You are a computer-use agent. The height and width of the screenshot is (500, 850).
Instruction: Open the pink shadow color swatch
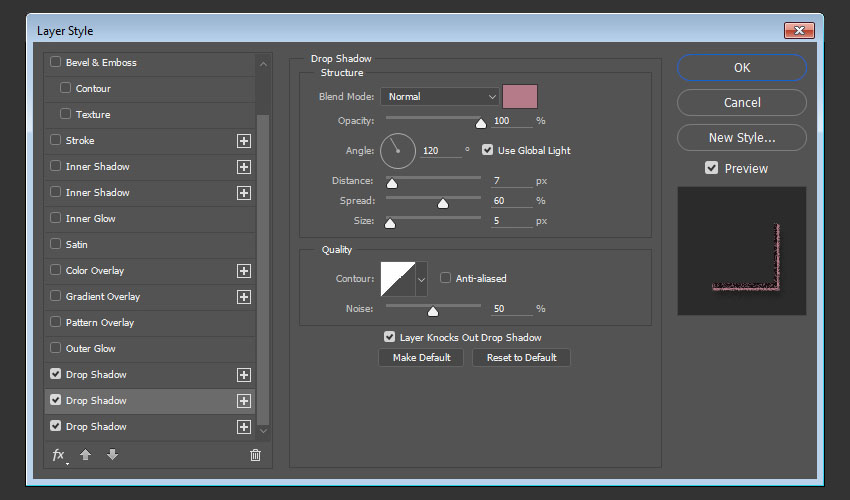520,97
